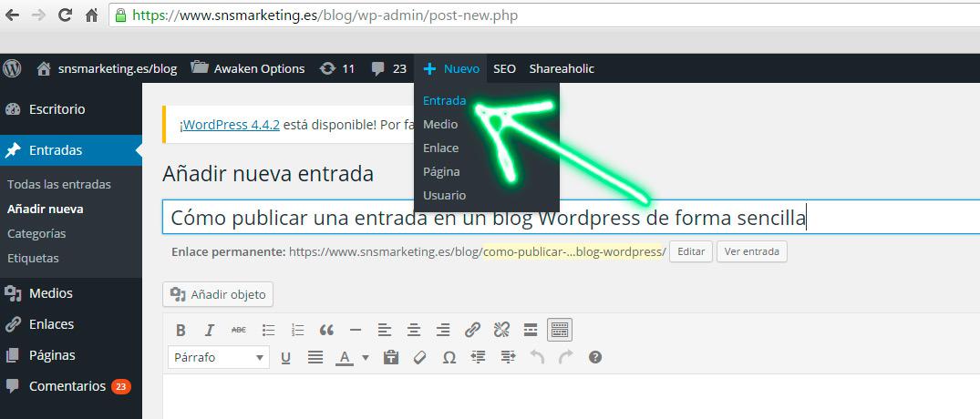Open Etiquetas submenu link
The image size is (980, 419).
click(x=33, y=258)
